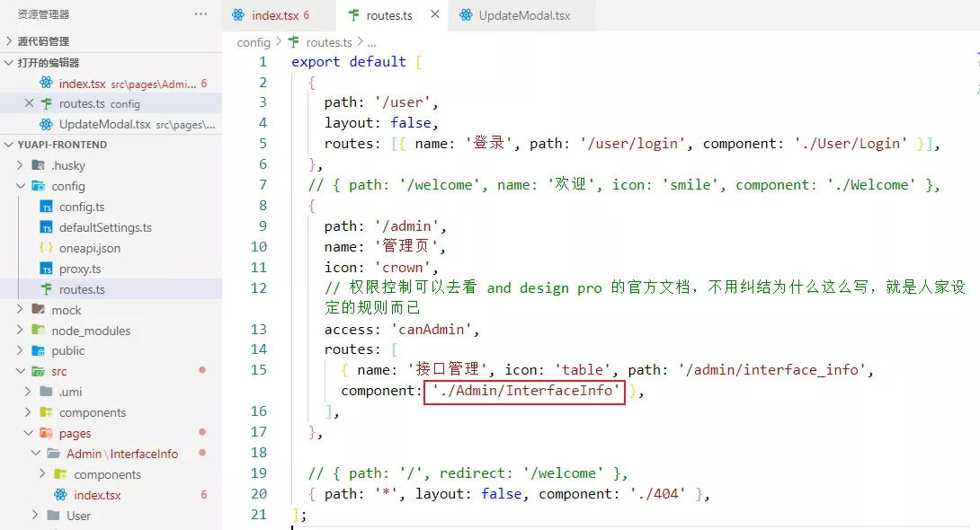The image size is (980, 530).
Task: Click the mock folder icon
Action: [x=38, y=309]
